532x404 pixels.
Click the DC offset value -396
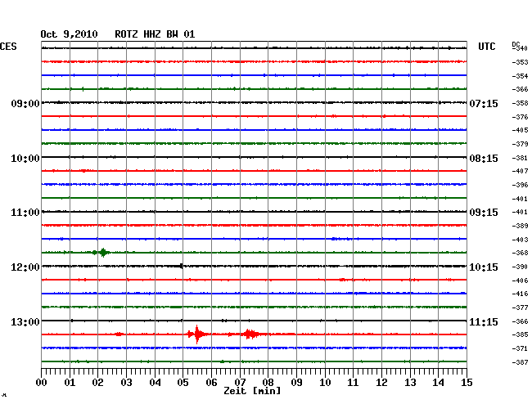pos(520,185)
